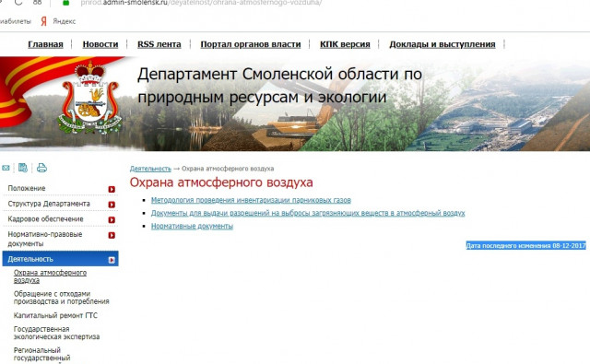590x364 pixels.
Task: Open Доклады и выступления menu item
Action: (442, 44)
